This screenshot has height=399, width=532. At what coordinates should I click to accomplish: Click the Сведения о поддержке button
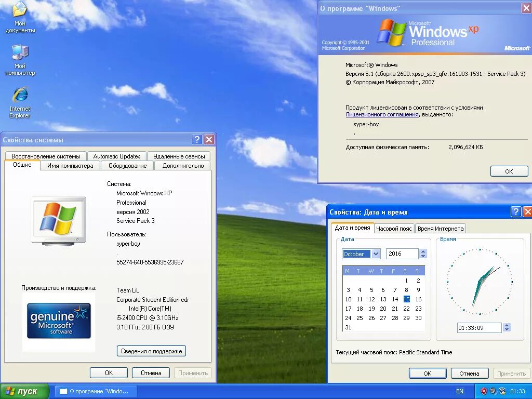click(x=151, y=351)
